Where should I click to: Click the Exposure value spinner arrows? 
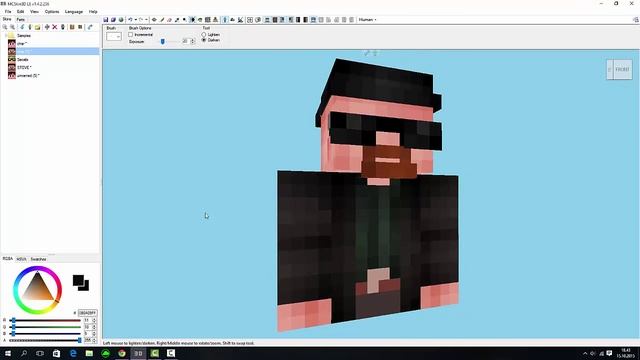click(193, 41)
